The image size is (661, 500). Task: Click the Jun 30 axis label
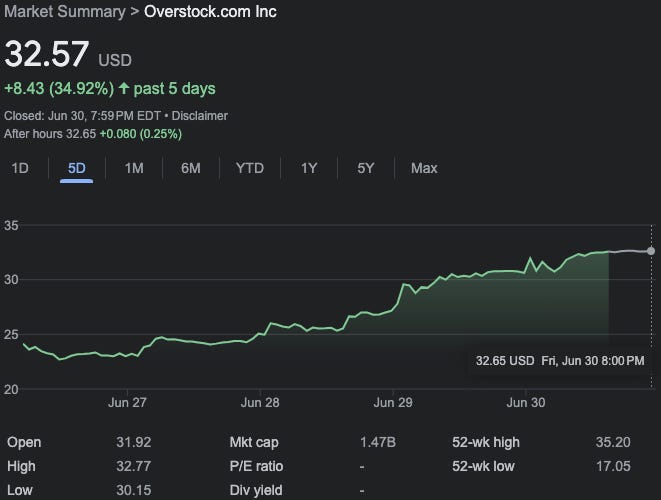tap(526, 402)
